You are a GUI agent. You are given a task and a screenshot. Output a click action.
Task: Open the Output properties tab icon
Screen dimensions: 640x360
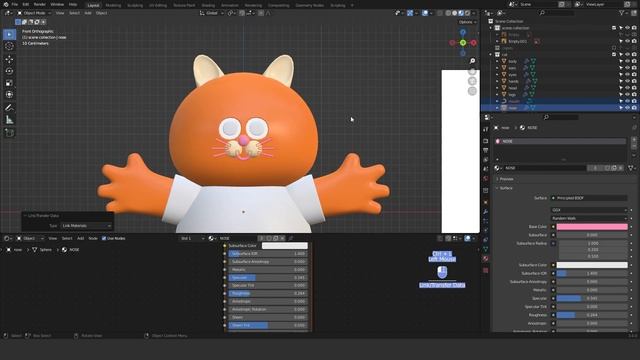coord(485,151)
